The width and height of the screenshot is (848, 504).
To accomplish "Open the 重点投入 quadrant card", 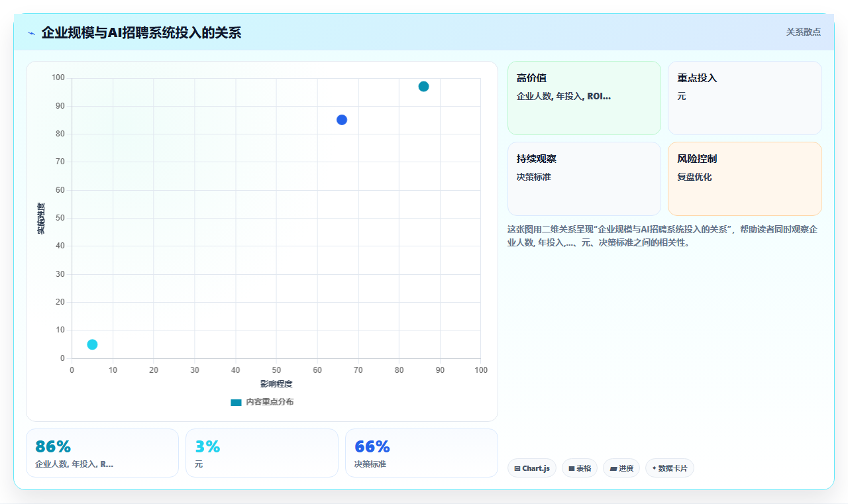I will point(745,98).
